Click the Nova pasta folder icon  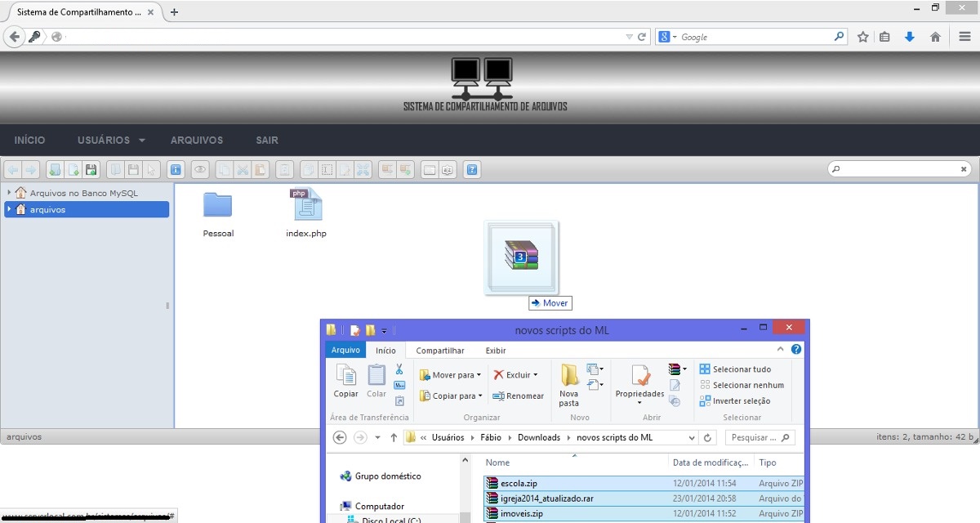pos(569,376)
